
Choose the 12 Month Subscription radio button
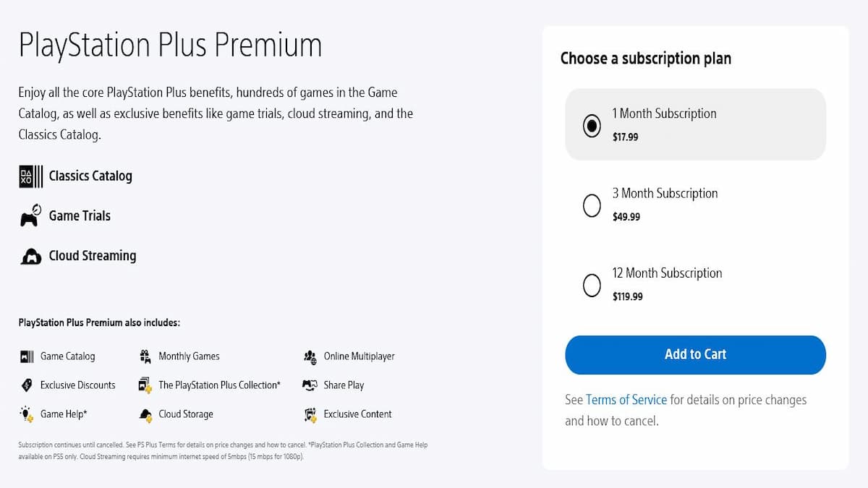(x=592, y=285)
